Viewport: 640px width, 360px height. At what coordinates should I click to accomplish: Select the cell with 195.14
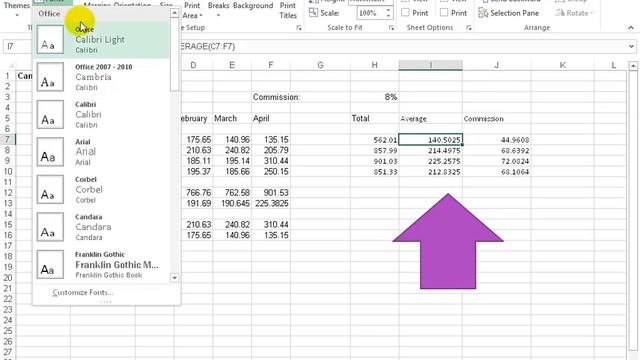coord(232,161)
